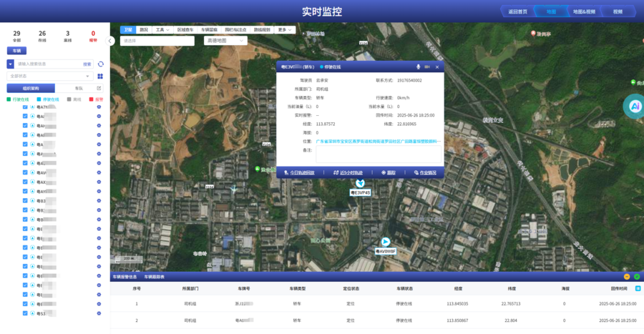Open settings gear for vehicle 粤AX row
Screen dimensions: 644x334
click(99, 182)
